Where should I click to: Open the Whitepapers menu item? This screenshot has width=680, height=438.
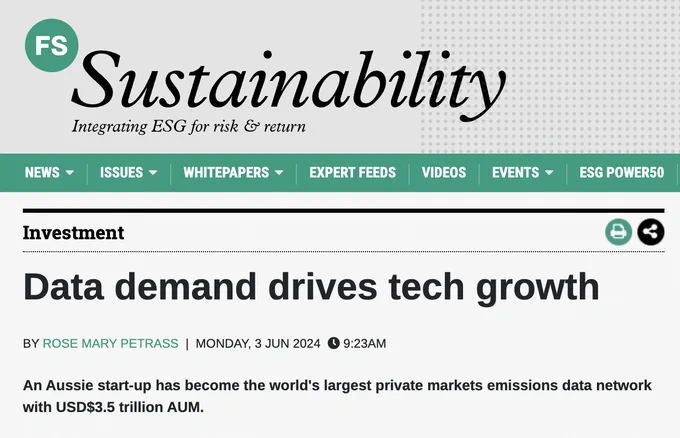click(x=226, y=173)
